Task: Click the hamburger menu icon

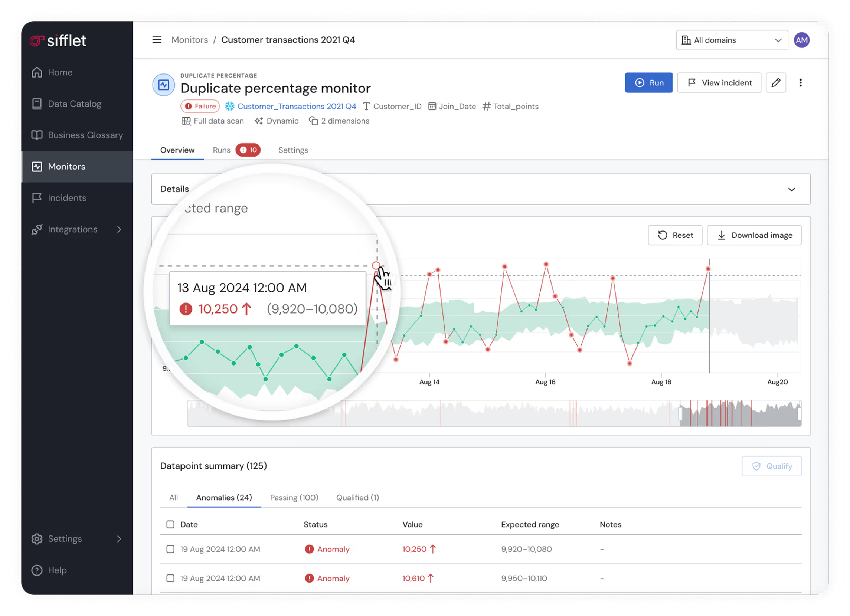Action: coord(157,40)
